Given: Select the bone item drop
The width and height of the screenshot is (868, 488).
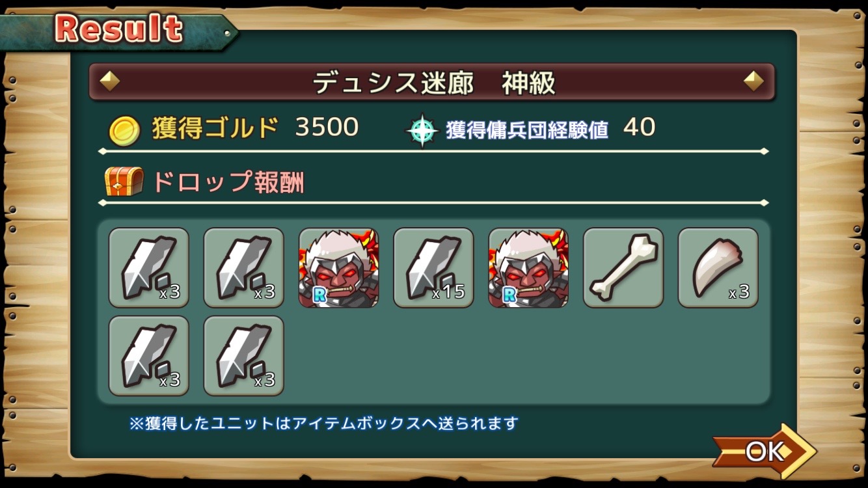Looking at the screenshot, I should (623, 267).
